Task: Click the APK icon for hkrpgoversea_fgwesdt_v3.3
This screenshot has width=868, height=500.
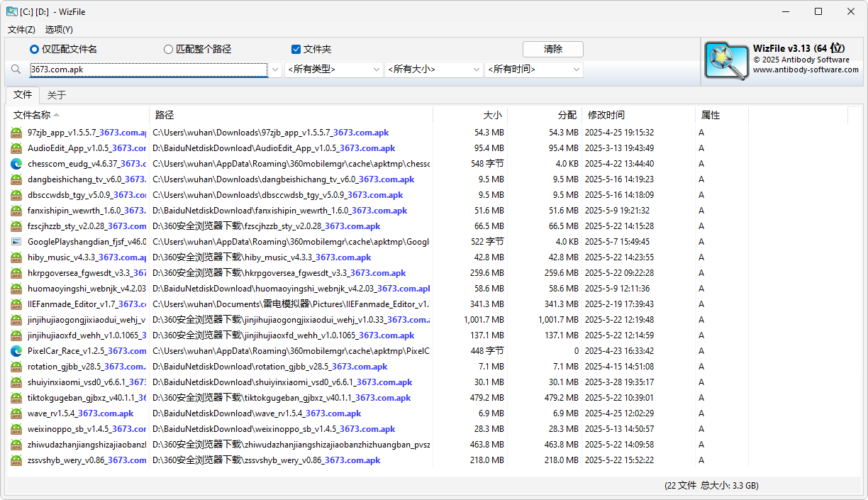Action: [x=16, y=273]
